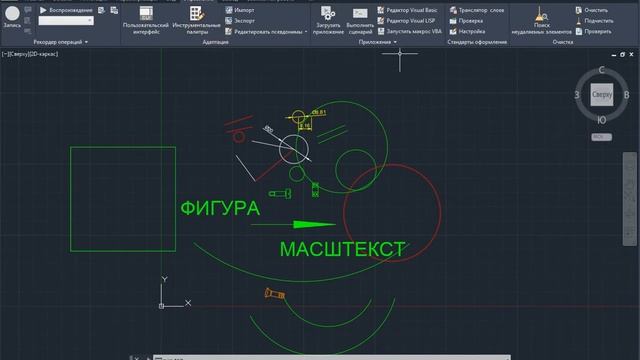
Task: Click the З (west) compass letter
Action: 577,95
